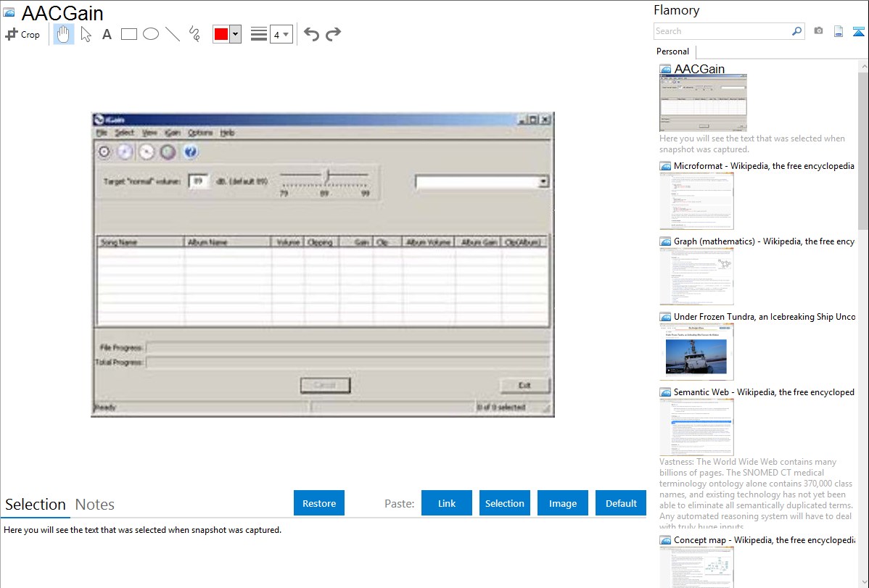Select the rectangle shape tool
This screenshot has width=869, height=588.
tap(128, 34)
